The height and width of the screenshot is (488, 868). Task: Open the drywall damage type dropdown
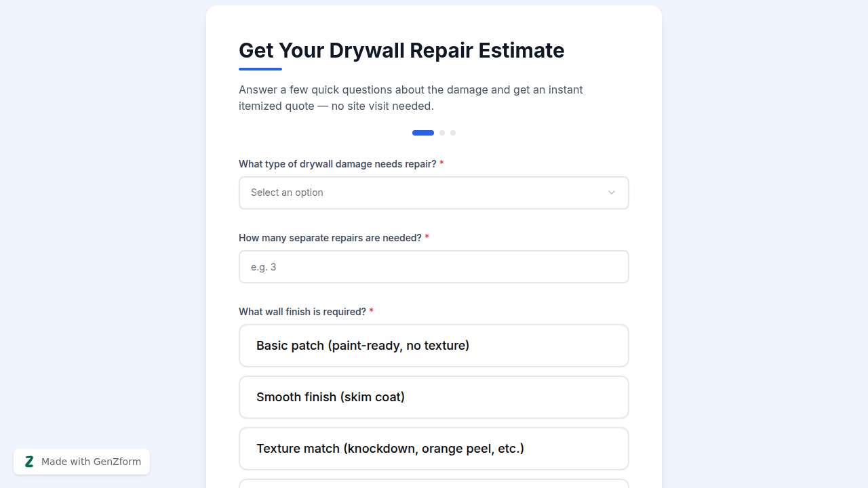click(433, 192)
